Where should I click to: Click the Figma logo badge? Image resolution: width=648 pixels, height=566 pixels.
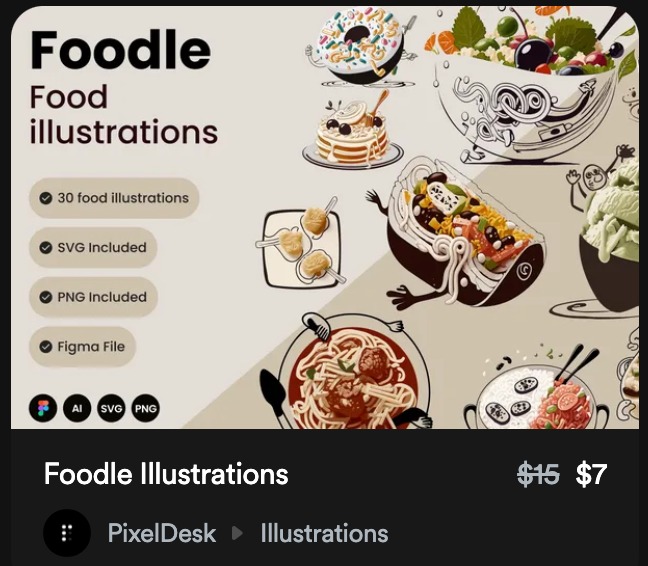(43, 408)
